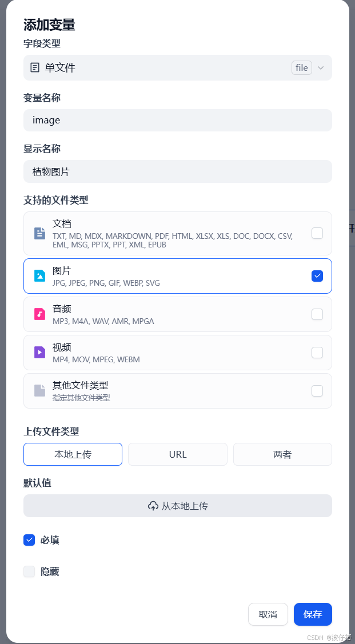Click the upload cloud icon
Viewport: 355px width, 644px height.
tap(153, 505)
